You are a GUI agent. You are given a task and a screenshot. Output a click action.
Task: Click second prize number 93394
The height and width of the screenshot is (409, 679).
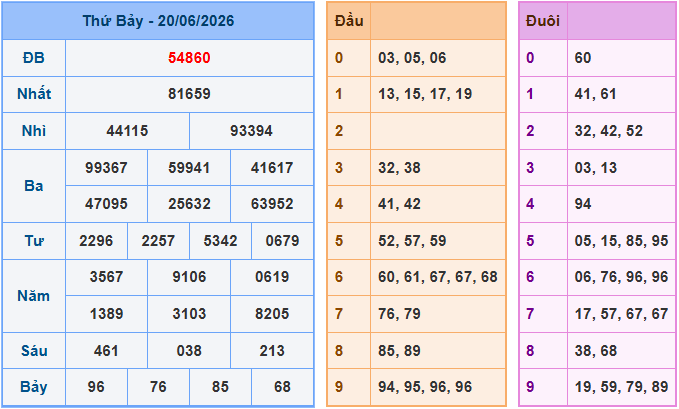251,130
